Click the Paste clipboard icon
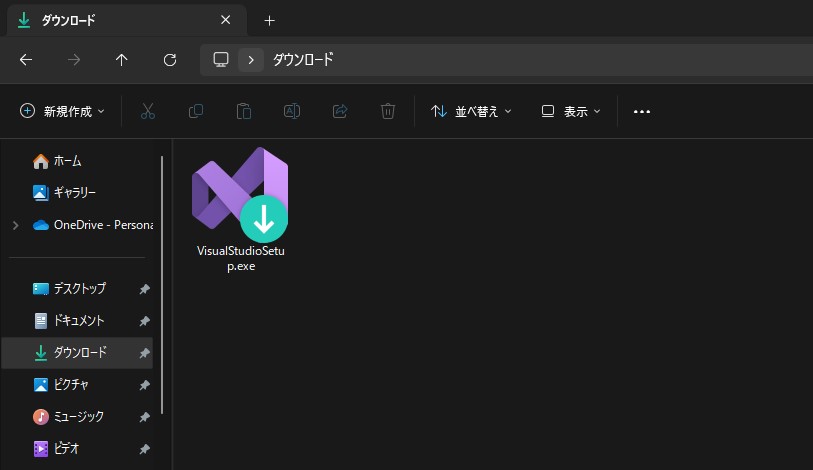813x470 pixels. pos(243,111)
